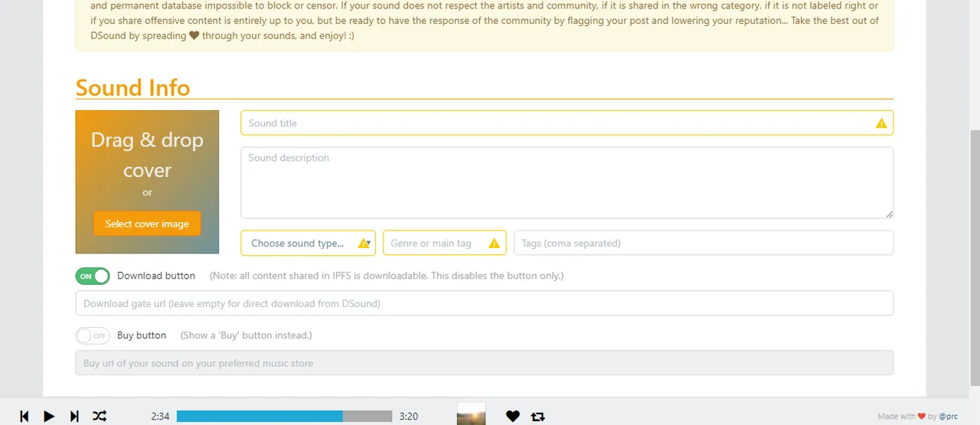Image resolution: width=980 pixels, height=425 pixels.
Task: Play the current sound
Action: [49, 416]
